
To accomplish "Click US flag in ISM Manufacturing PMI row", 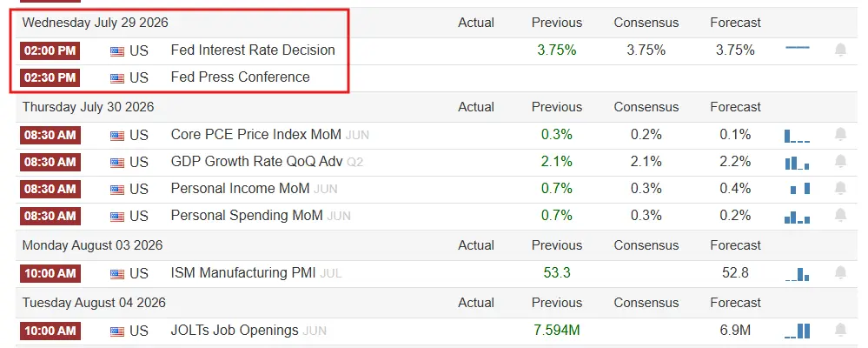I will pyautogui.click(x=116, y=274).
